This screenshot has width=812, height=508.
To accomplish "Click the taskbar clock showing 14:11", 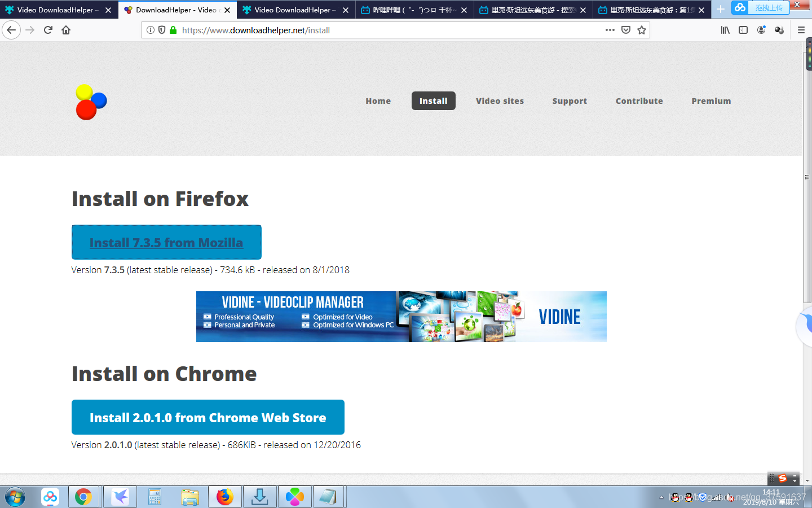I will (x=771, y=497).
